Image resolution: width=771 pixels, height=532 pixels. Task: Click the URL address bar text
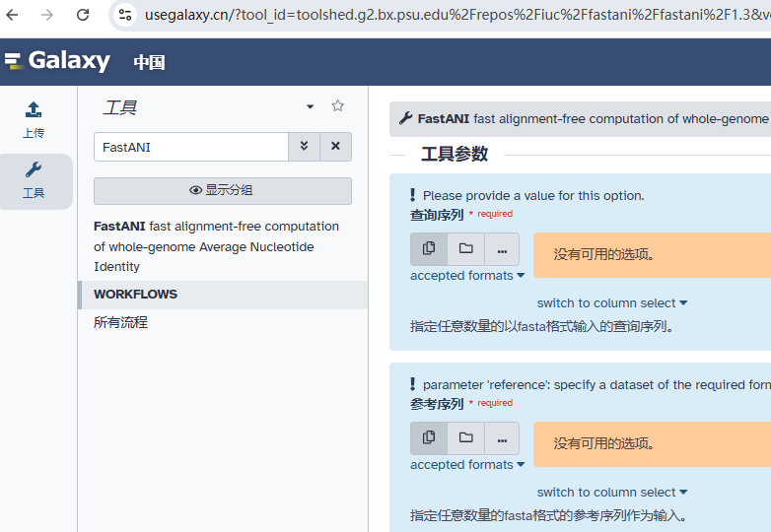(x=457, y=15)
